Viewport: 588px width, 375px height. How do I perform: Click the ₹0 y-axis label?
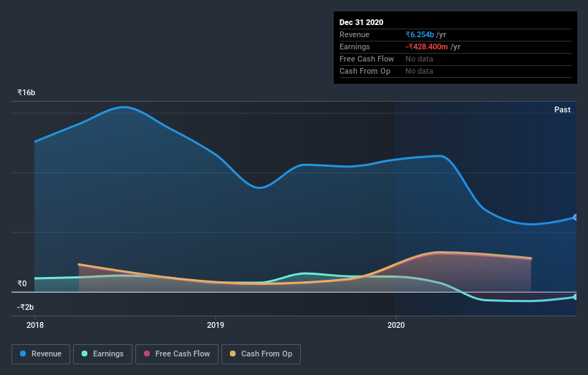tap(22, 283)
